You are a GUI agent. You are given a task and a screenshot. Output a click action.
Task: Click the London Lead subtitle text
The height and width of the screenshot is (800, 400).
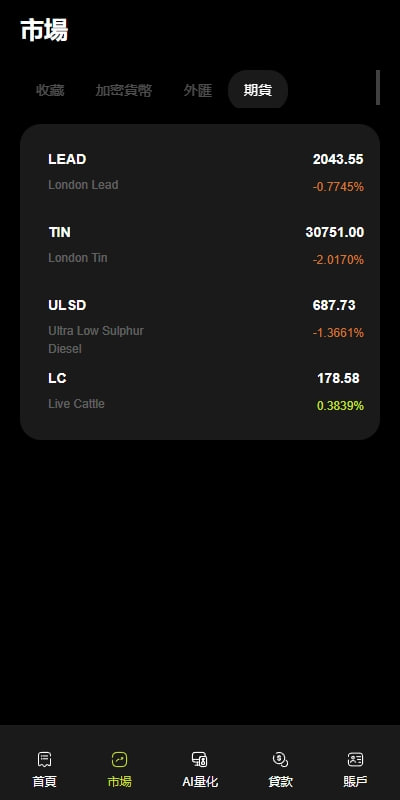pos(83,185)
